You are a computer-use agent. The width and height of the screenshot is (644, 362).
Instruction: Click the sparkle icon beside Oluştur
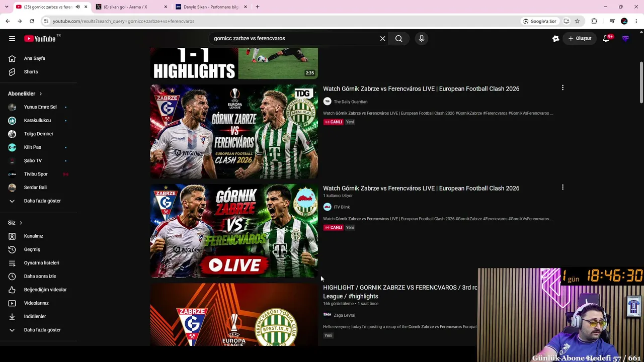click(x=555, y=39)
